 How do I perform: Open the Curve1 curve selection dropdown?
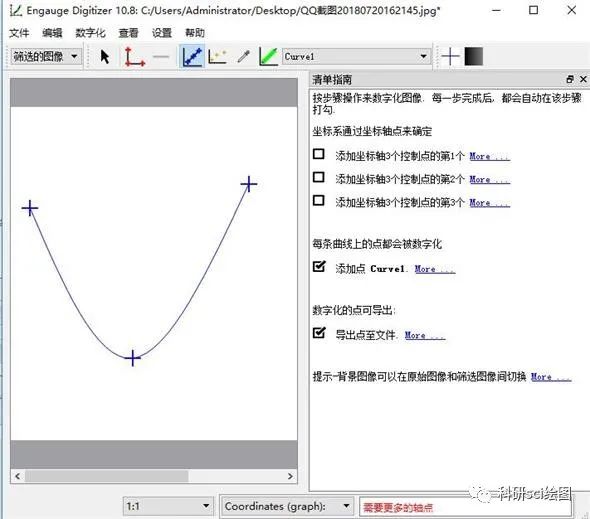coord(356,56)
